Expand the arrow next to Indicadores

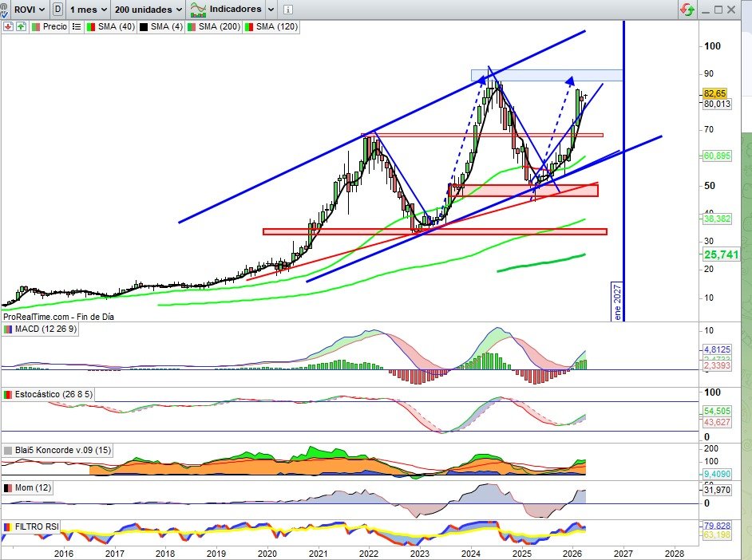pyautogui.click(x=271, y=9)
